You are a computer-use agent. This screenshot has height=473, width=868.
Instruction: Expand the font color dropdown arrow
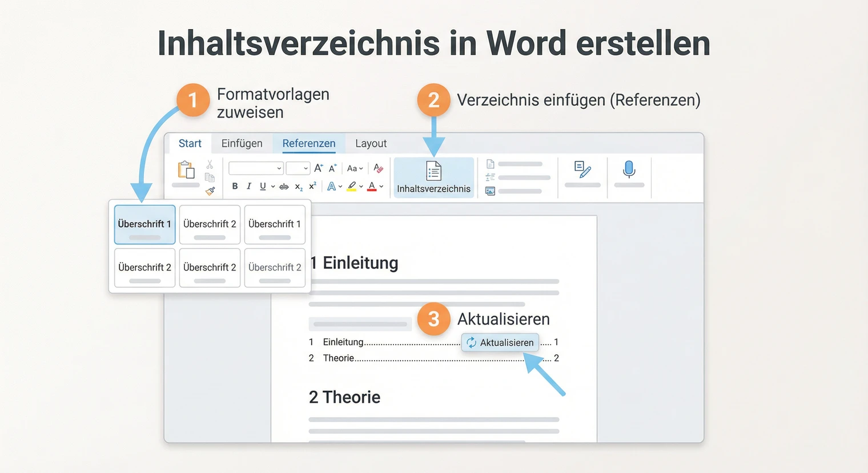pyautogui.click(x=380, y=187)
